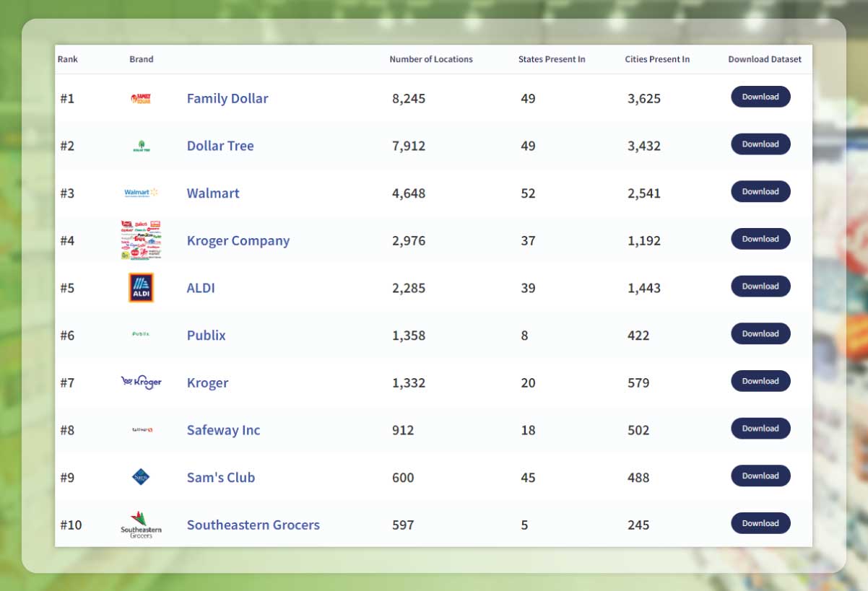
Task: Select the 597 locations cell
Action: [x=403, y=525]
